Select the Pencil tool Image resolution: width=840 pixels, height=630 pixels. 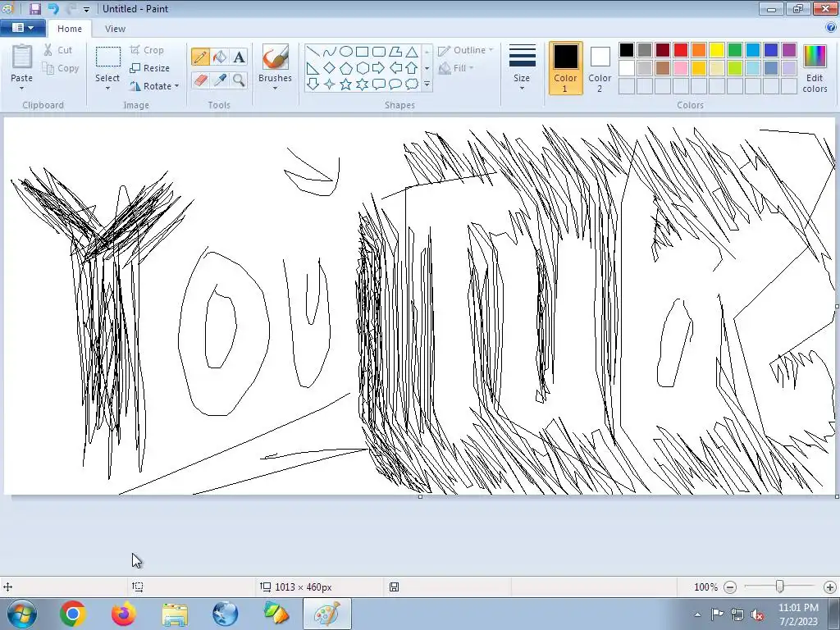coord(200,57)
